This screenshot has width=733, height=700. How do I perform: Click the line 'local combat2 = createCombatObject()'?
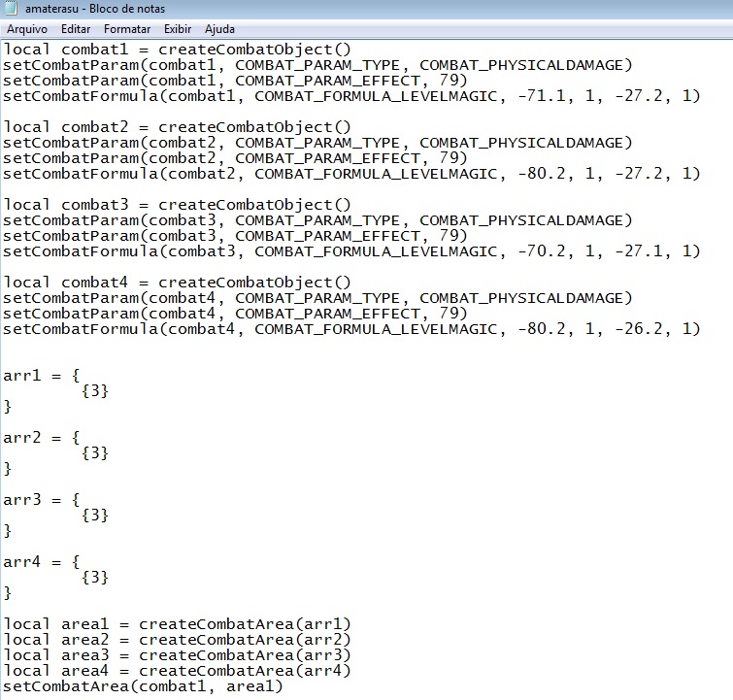pyautogui.click(x=177, y=127)
